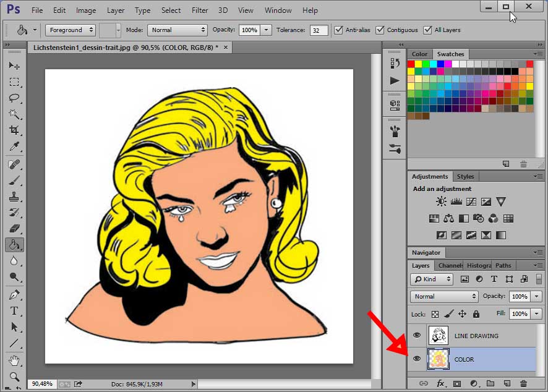Select the Paint Bucket tool in toolbox

(14, 245)
